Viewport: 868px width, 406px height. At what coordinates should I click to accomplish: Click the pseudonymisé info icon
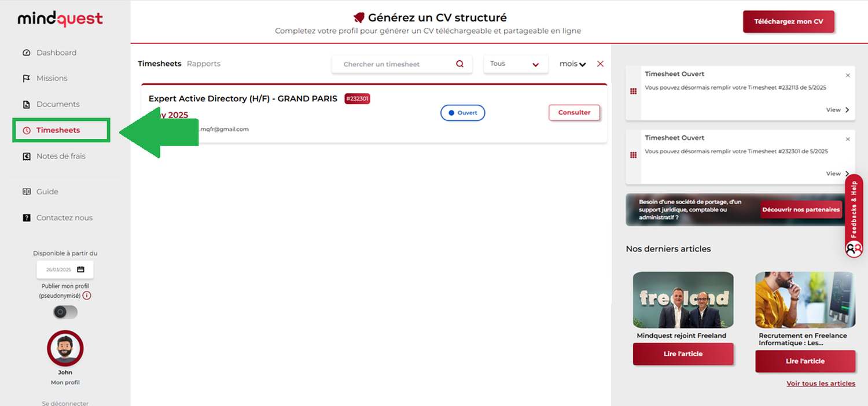pyautogui.click(x=87, y=296)
